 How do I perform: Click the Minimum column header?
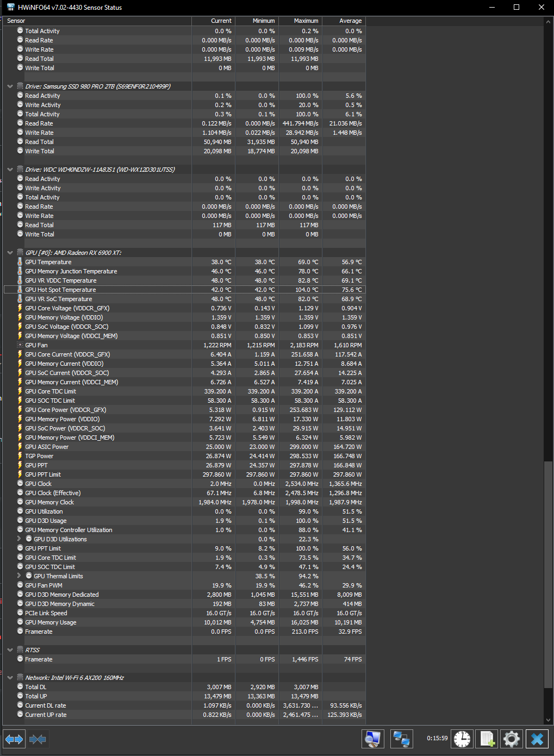pyautogui.click(x=257, y=21)
